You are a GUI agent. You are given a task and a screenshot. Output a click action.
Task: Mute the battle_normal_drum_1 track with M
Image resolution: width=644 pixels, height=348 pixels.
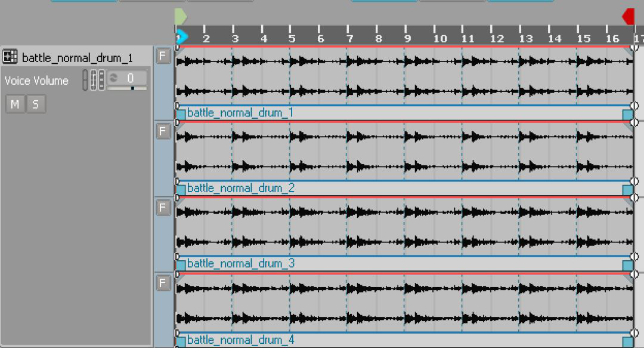coord(15,104)
